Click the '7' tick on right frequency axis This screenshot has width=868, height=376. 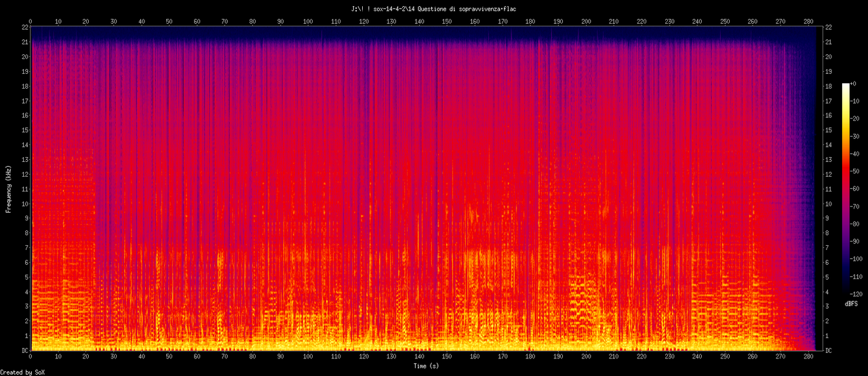[827, 248]
